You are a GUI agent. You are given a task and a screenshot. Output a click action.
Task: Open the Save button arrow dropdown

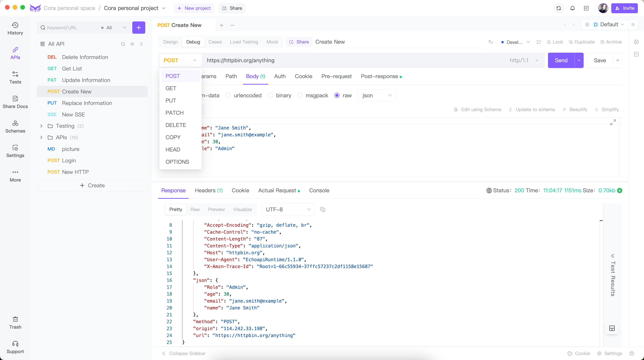(618, 60)
